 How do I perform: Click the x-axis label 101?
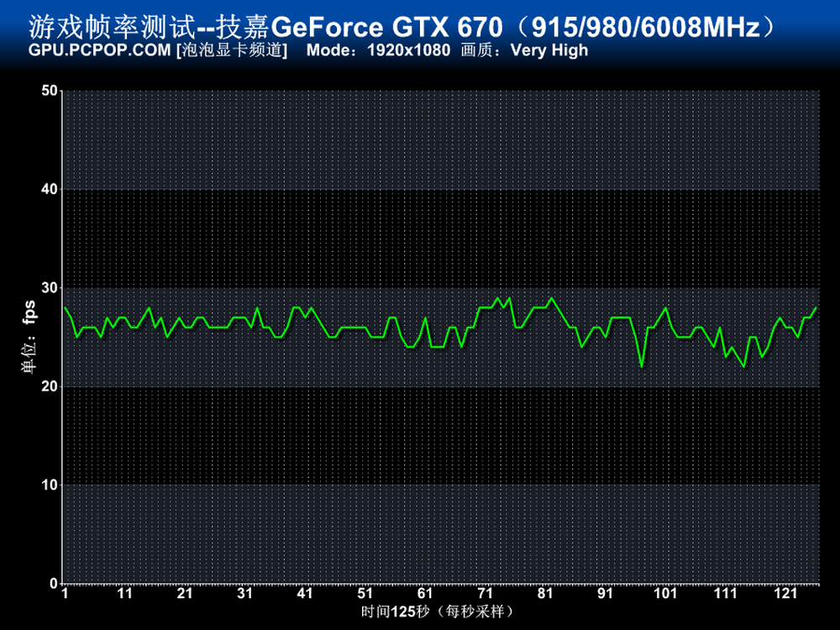665,594
